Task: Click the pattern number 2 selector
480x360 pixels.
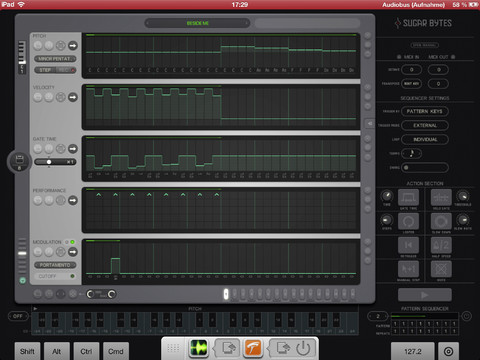Action: (378, 316)
